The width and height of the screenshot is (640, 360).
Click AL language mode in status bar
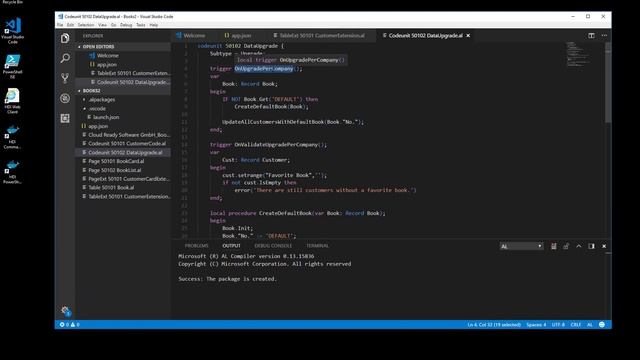[589, 325]
